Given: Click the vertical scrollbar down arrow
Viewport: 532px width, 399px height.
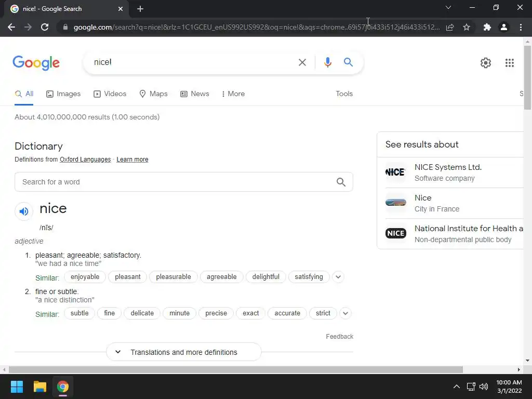Looking at the screenshot, I should [528, 361].
